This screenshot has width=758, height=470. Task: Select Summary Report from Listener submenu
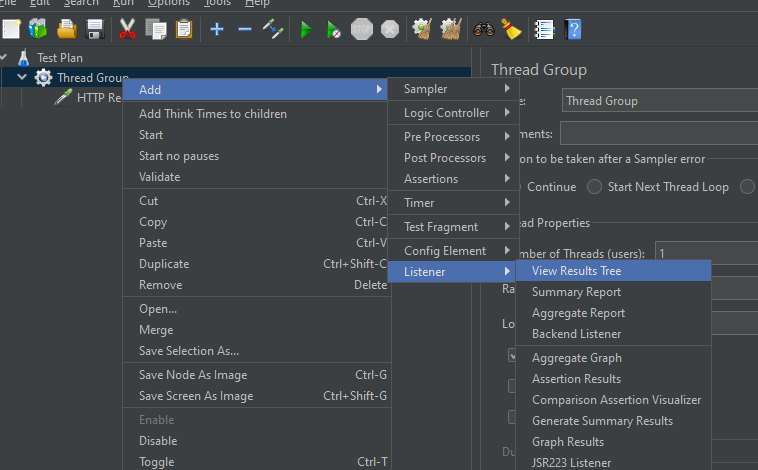(x=576, y=292)
